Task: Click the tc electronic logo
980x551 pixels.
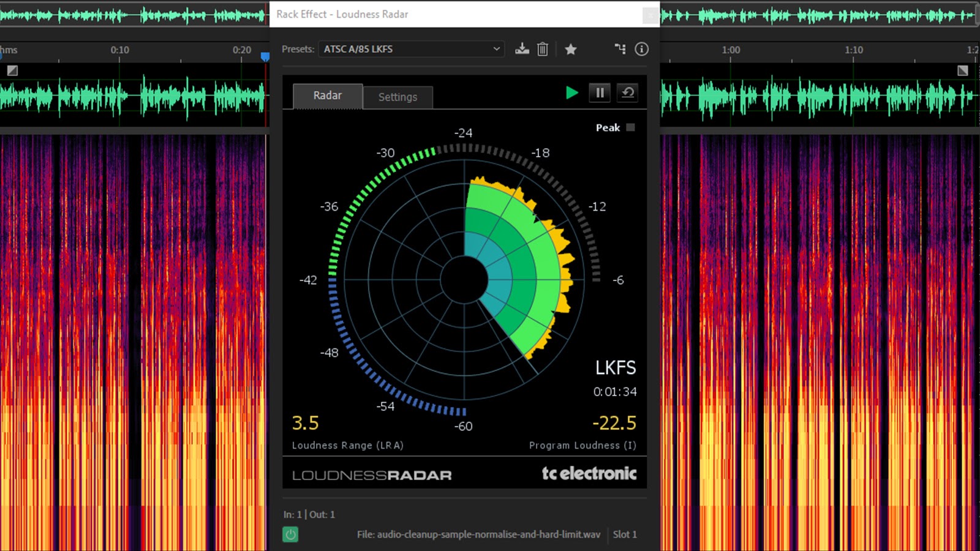Action: tap(589, 473)
